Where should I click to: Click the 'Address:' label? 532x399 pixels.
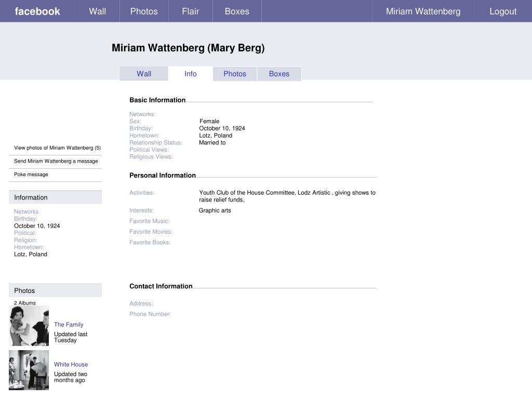pyautogui.click(x=141, y=303)
